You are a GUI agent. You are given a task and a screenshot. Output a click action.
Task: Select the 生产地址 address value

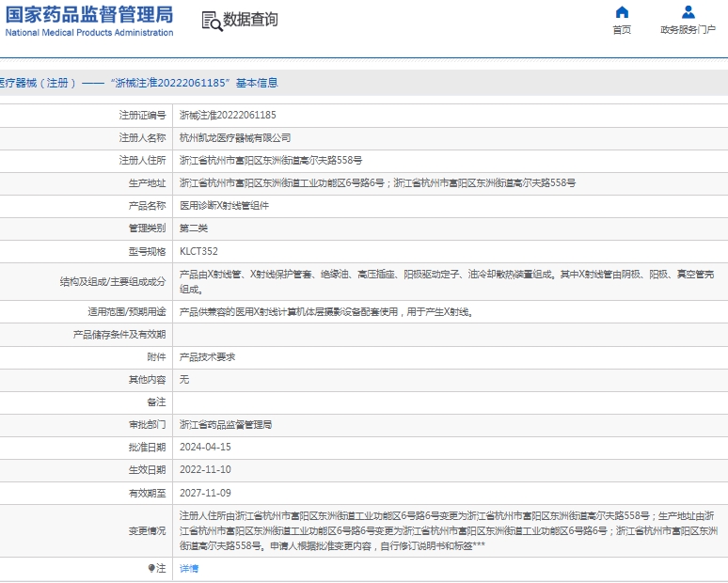click(377, 183)
